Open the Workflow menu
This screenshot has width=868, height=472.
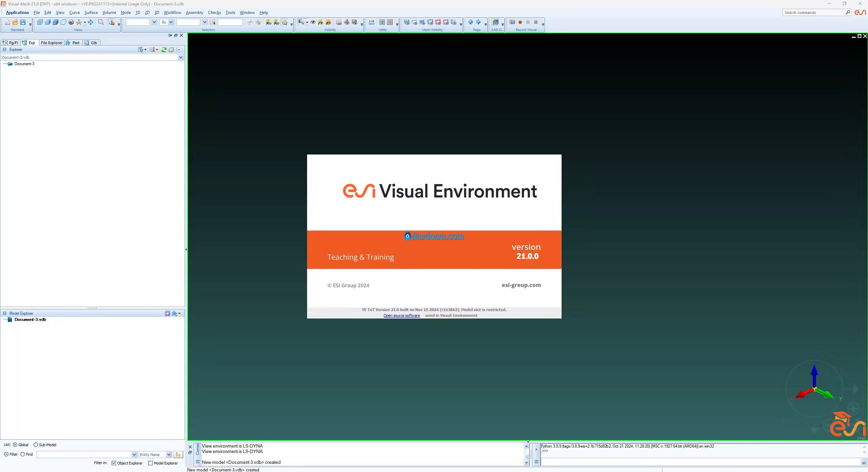(x=172, y=13)
